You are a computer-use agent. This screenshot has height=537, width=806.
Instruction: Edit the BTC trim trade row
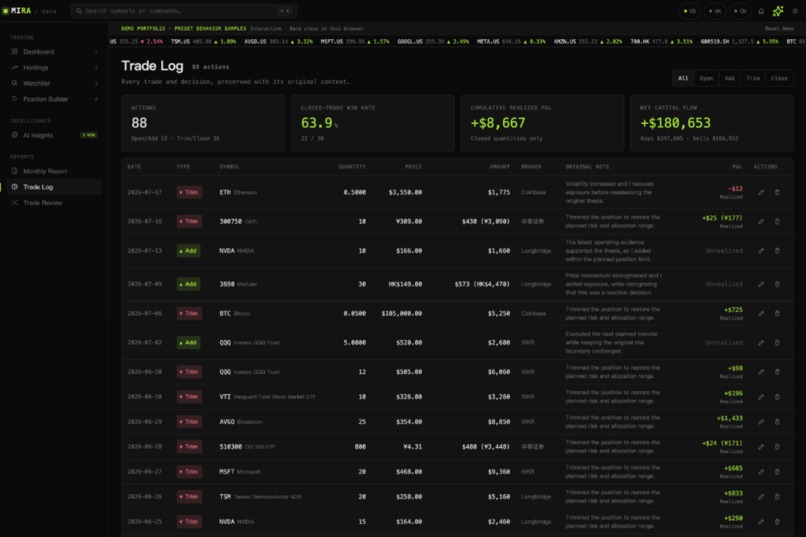click(x=761, y=313)
